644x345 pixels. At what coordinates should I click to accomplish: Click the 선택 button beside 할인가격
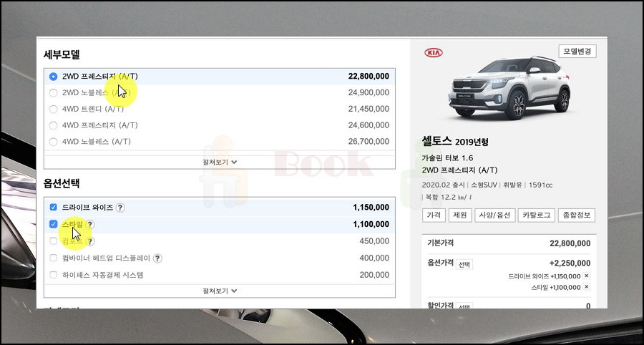[x=464, y=306]
